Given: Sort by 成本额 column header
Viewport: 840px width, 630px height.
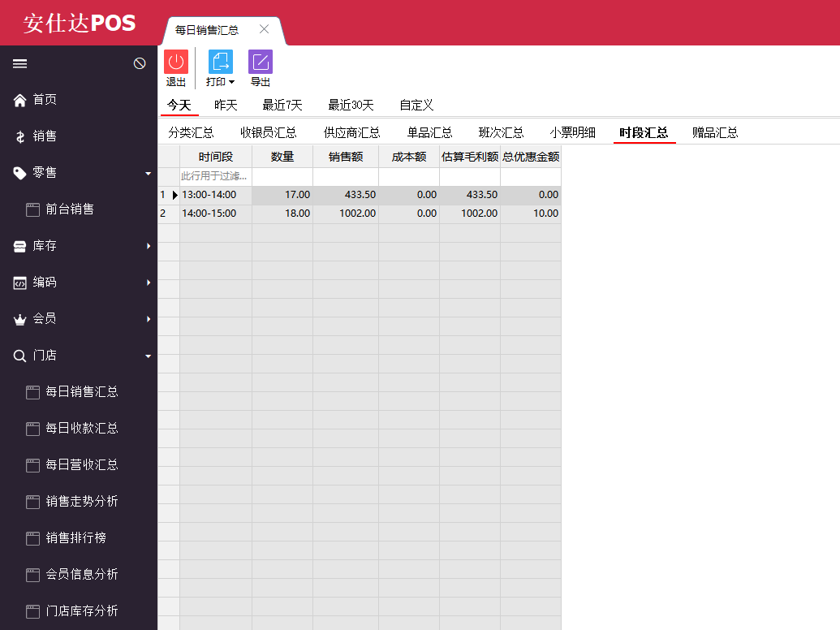Looking at the screenshot, I should click(x=409, y=157).
